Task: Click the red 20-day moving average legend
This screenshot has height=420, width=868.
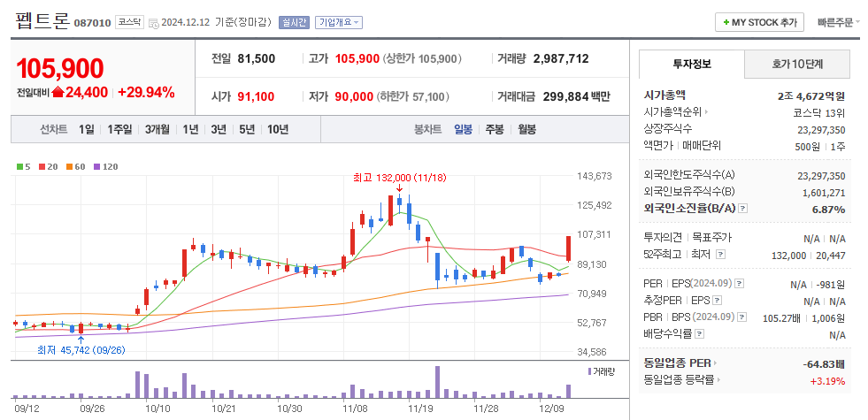Action: pos(48,166)
